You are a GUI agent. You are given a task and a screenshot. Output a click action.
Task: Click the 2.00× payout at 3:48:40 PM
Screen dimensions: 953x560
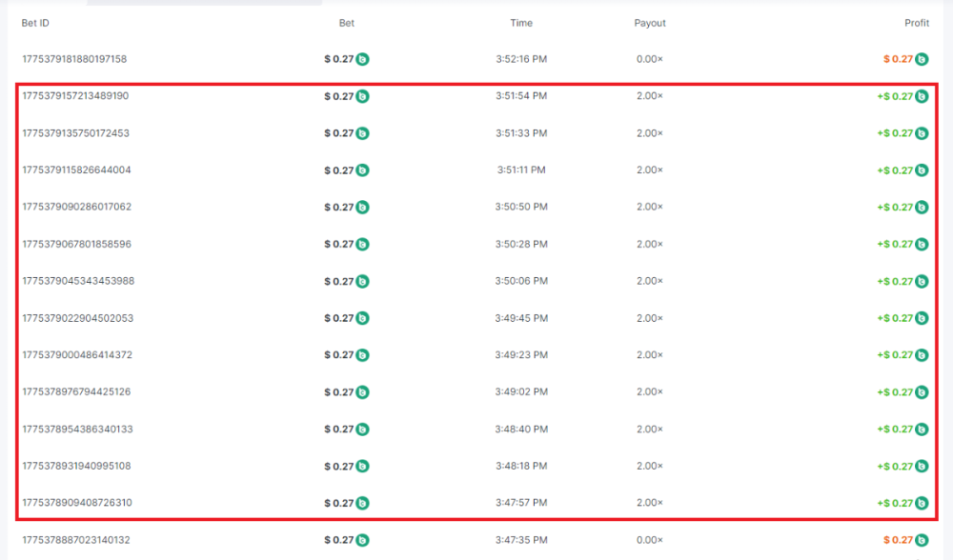coord(650,429)
